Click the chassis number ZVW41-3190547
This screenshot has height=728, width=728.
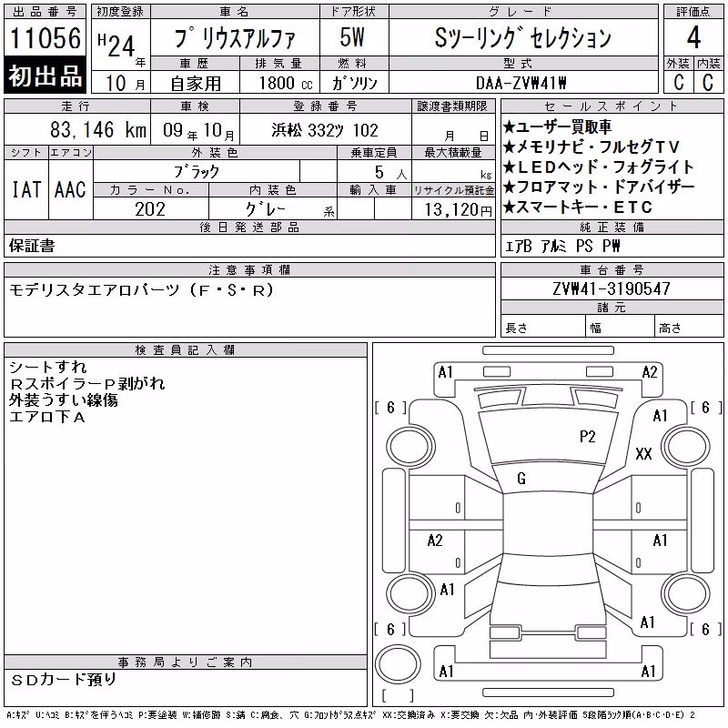[x=612, y=288]
